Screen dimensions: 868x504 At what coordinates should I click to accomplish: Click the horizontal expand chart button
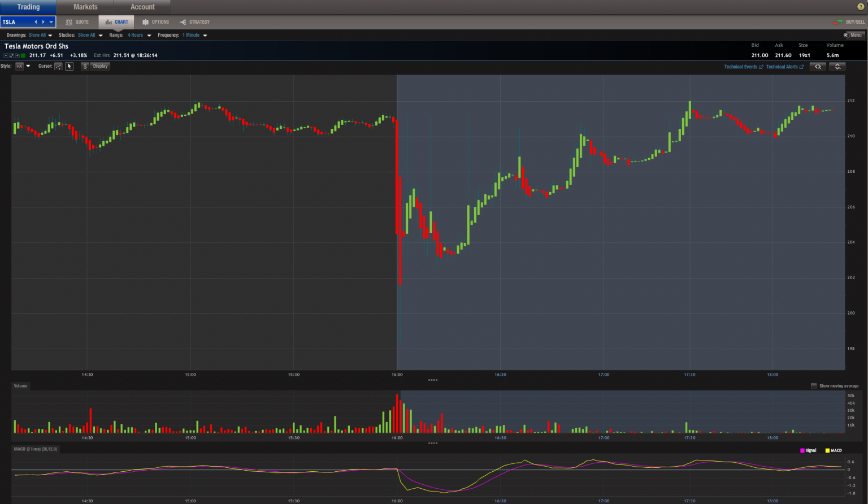(x=818, y=67)
